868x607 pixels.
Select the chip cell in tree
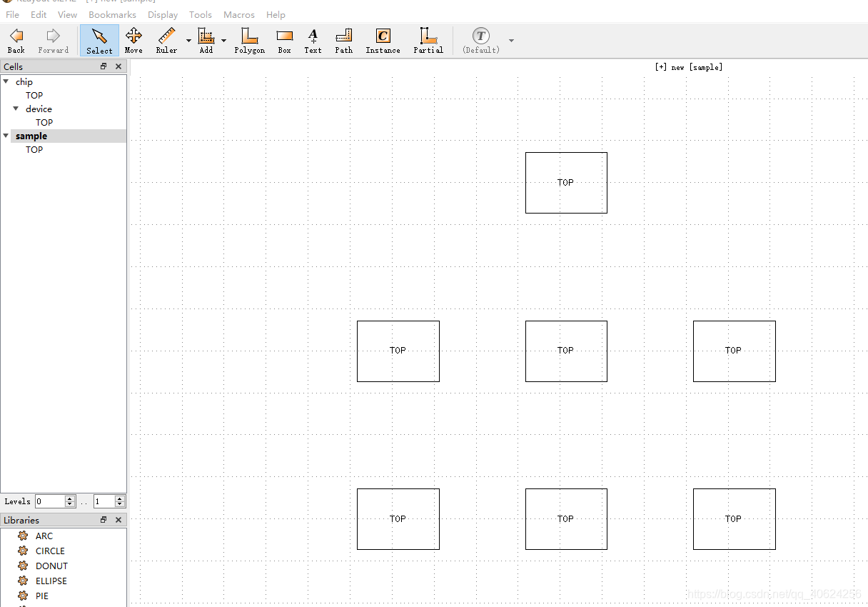click(24, 81)
